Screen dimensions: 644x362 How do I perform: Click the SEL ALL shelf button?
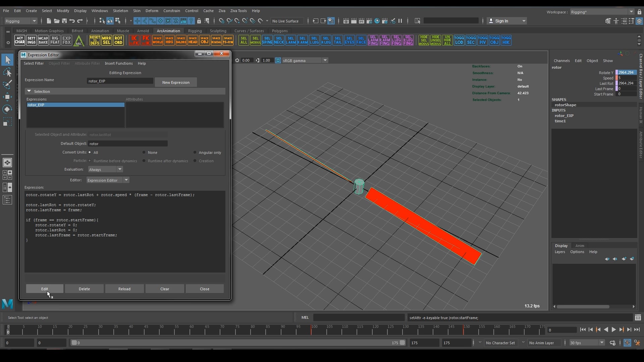(x=244, y=41)
